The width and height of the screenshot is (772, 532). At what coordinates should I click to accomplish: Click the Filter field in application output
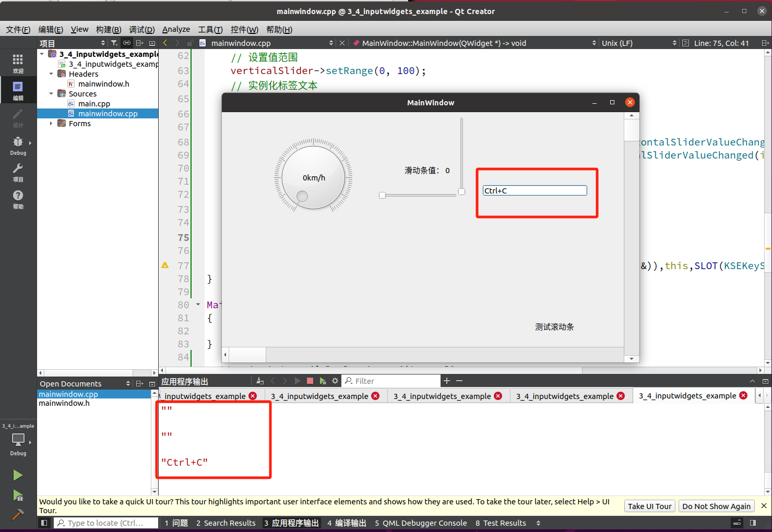click(391, 381)
